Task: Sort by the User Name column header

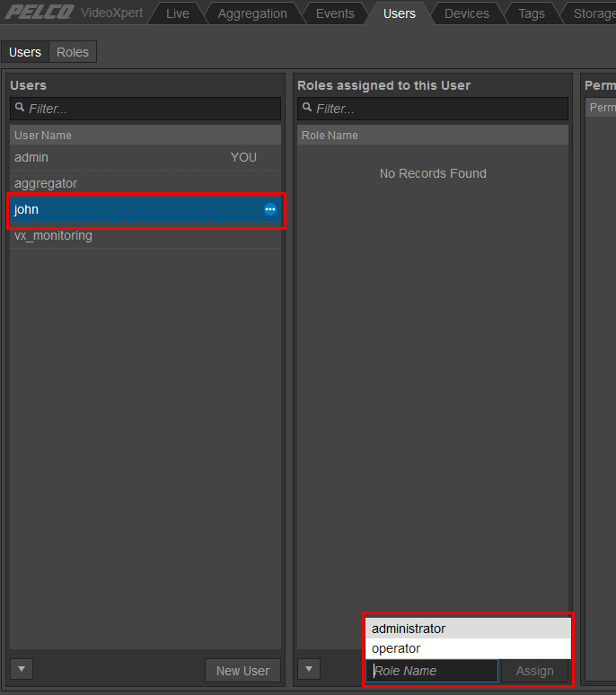Action: (x=145, y=135)
